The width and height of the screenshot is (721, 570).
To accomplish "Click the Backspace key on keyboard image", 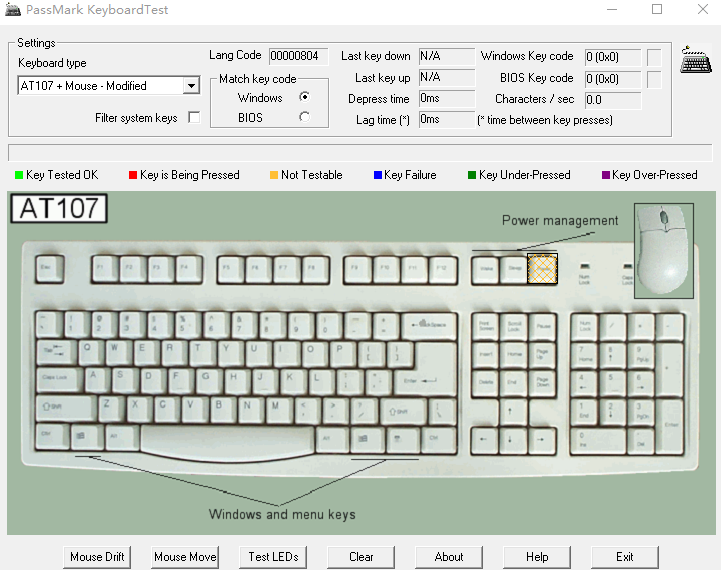I will 429,326.
